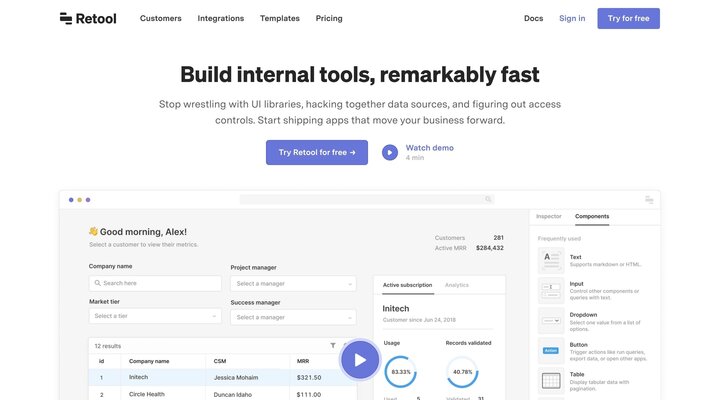
Task: Switch to the Analytics tab
Action: pos(457,285)
